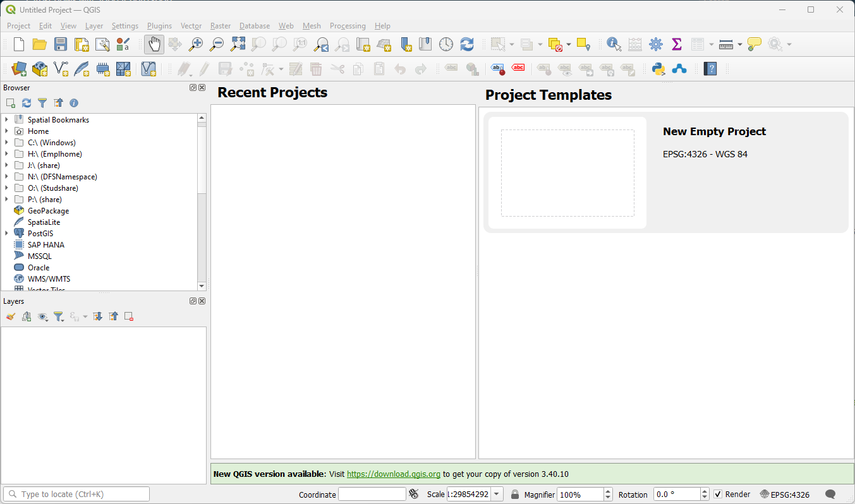The width and height of the screenshot is (855, 504).
Task: Open the Processing Toolbox gear icon
Action: pyautogui.click(x=656, y=44)
